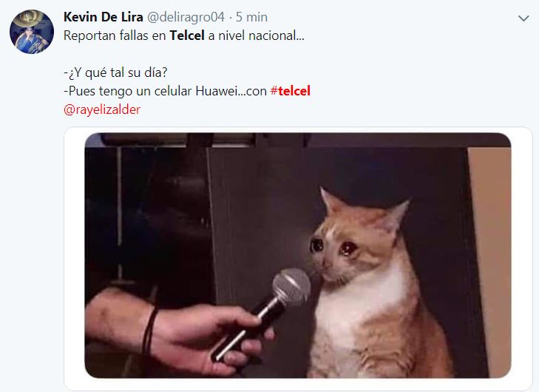Visit the @rayelizalder mention
The image size is (539, 392).
pyautogui.click(x=102, y=109)
